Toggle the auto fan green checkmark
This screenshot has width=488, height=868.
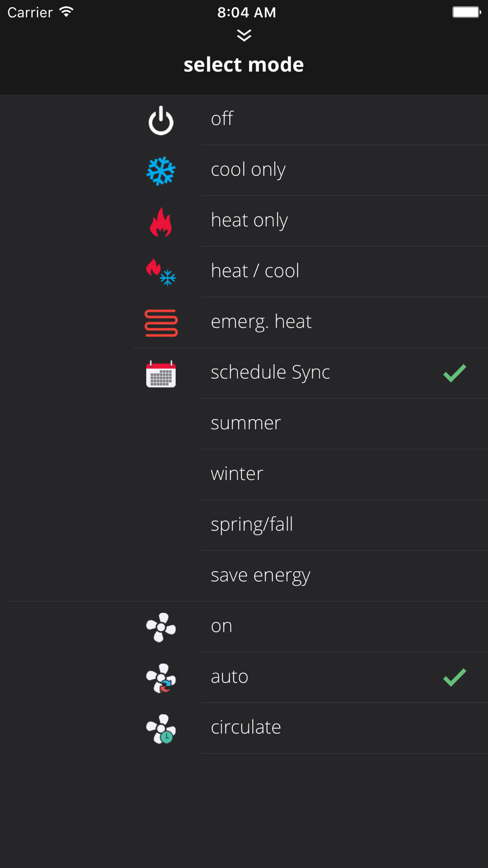click(454, 678)
